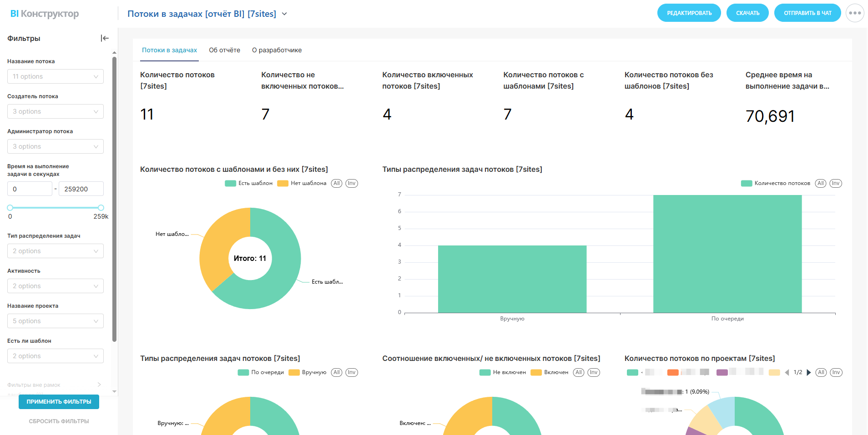Collapse the Фильтры sidebar panel

tap(105, 38)
